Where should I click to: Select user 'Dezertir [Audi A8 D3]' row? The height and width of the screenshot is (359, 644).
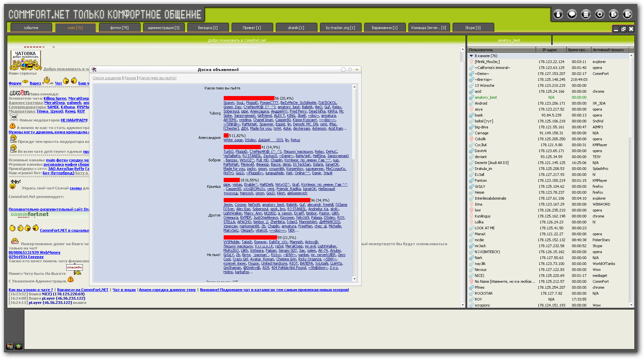click(548, 163)
